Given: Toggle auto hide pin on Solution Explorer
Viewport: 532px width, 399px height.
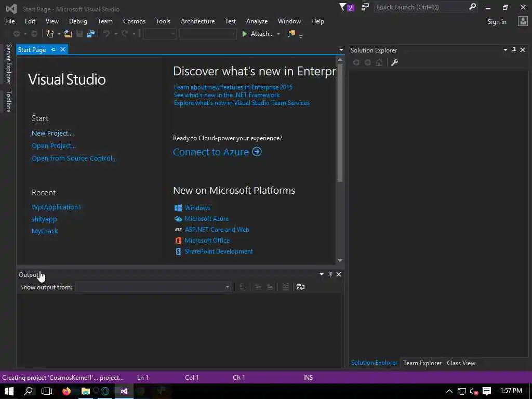Looking at the screenshot, I should click(x=514, y=50).
